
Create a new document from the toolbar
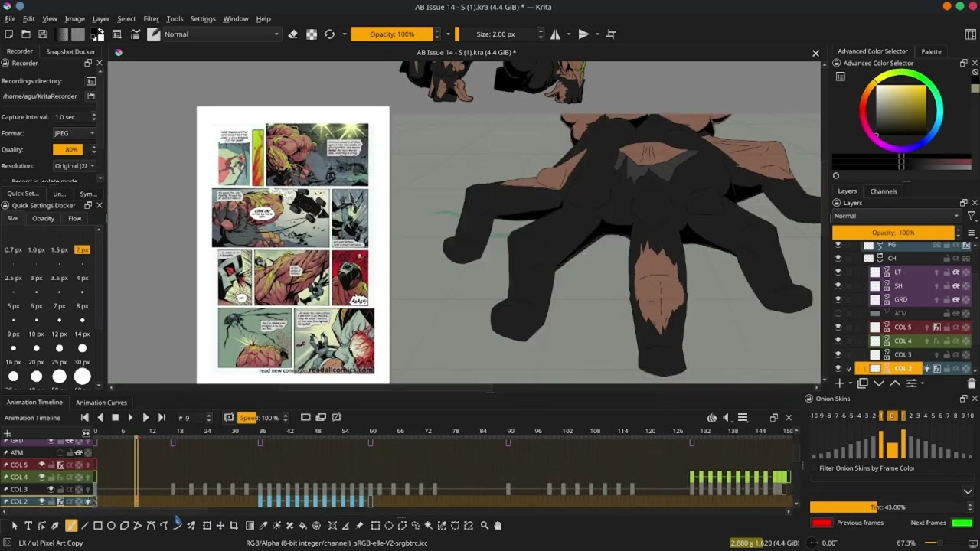click(9, 34)
